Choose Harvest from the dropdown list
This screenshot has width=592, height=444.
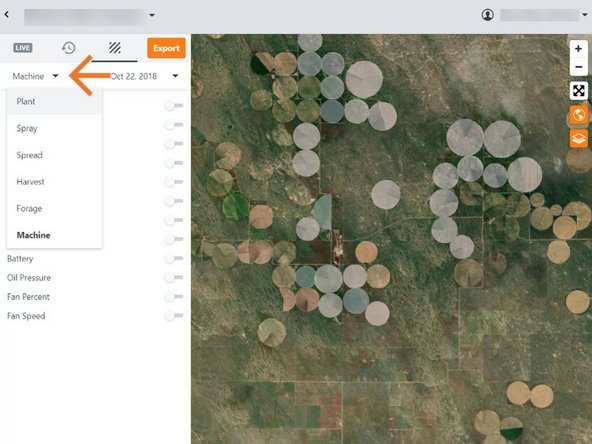(x=54, y=182)
